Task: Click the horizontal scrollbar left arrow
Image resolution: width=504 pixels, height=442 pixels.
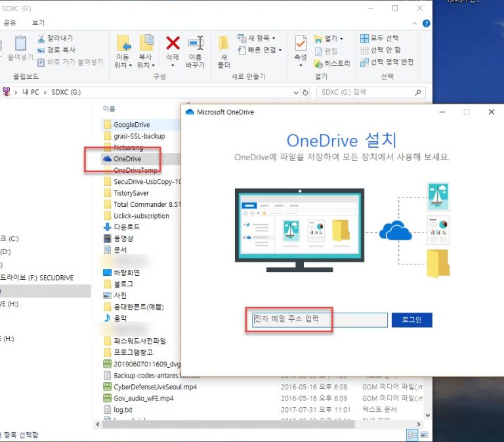Action: click(x=98, y=425)
